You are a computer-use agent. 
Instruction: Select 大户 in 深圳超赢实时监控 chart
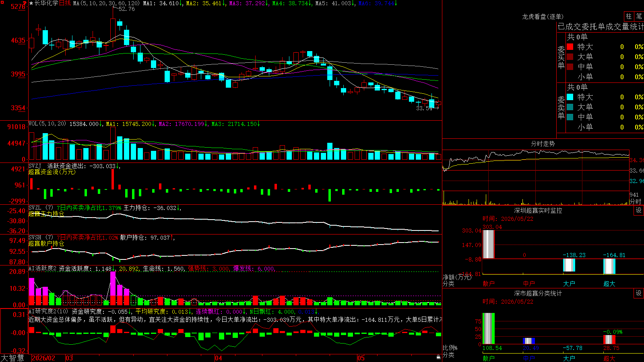[x=569, y=284]
